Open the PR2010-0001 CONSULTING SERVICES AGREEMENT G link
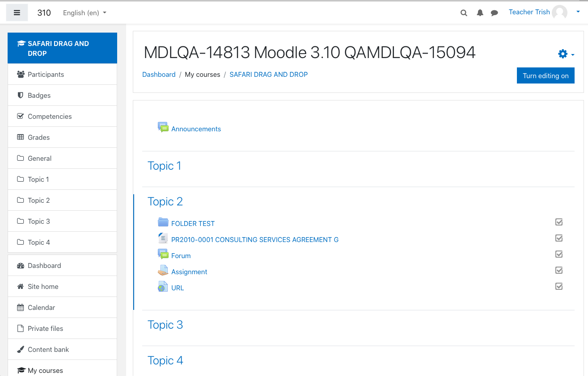Image resolution: width=588 pixels, height=376 pixels. coord(255,239)
